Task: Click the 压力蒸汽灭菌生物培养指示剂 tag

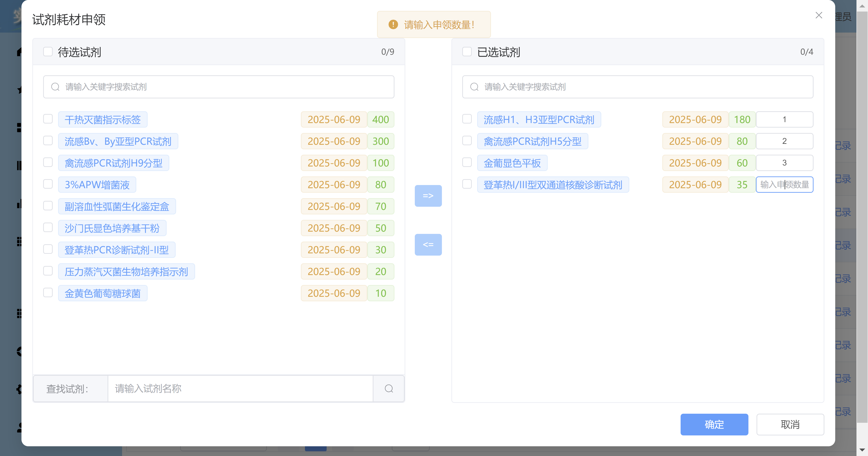Action: pyautogui.click(x=126, y=271)
